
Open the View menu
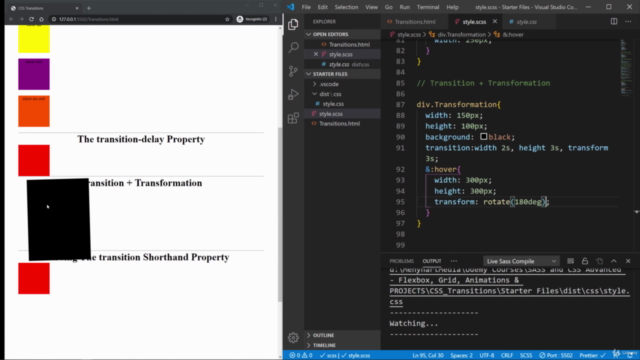371,7
